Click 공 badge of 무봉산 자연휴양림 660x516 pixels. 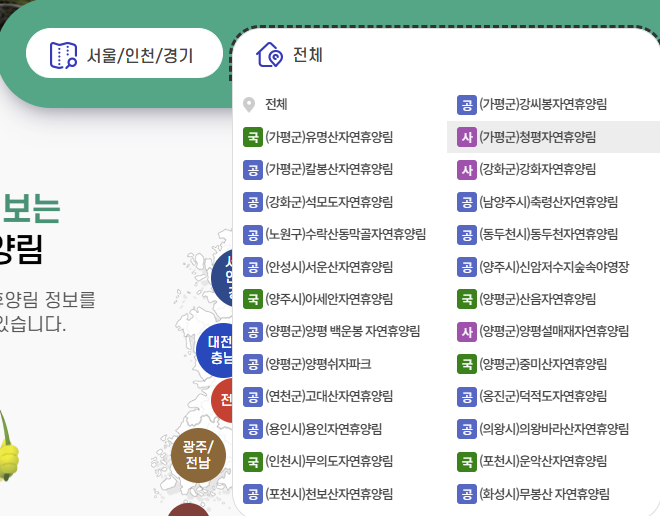(467, 494)
